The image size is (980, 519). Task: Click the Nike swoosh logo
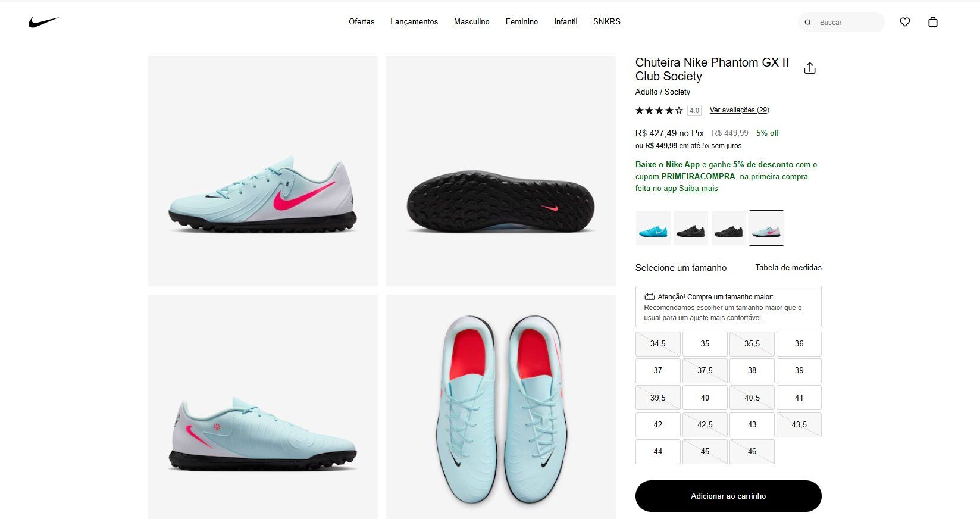pos(43,22)
